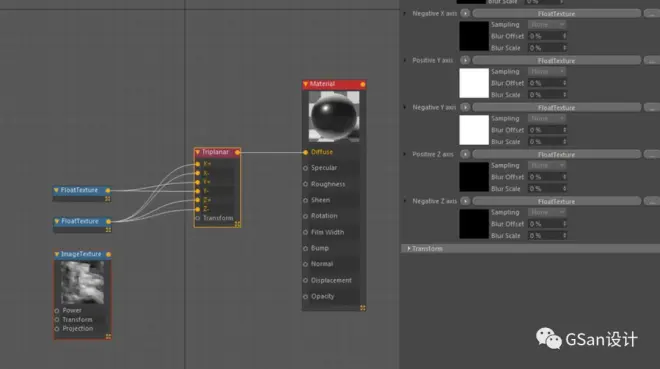Click the ImageTexture node preview thumbnail
This screenshot has width=660, height=369.
[x=82, y=282]
